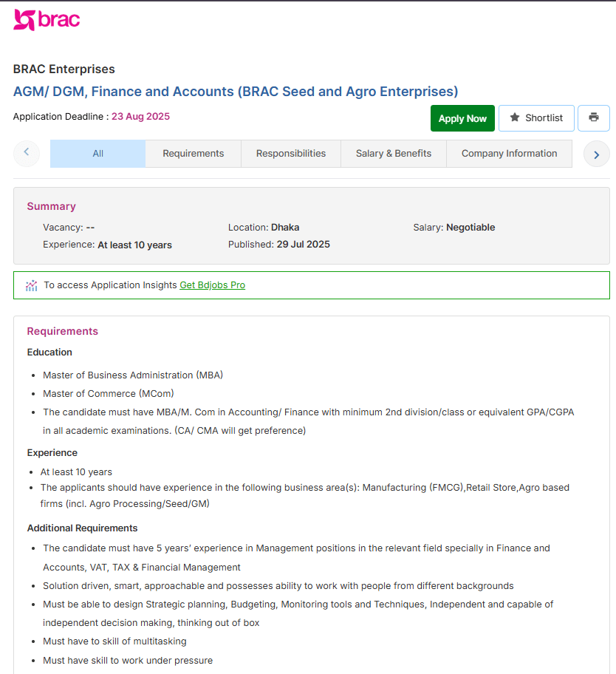Screen dimensions: 616x674
Task: Click Location value Dhaka
Action: click(285, 228)
